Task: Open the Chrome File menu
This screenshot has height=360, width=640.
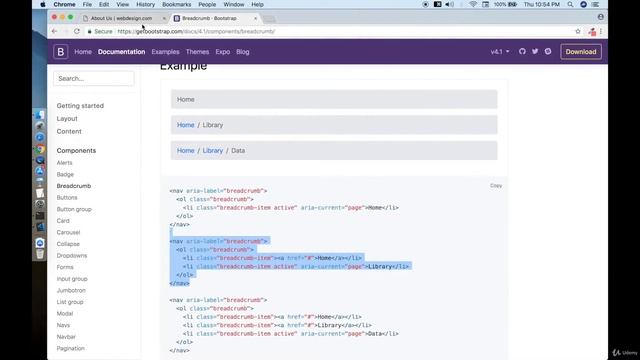Action: coord(87,4)
